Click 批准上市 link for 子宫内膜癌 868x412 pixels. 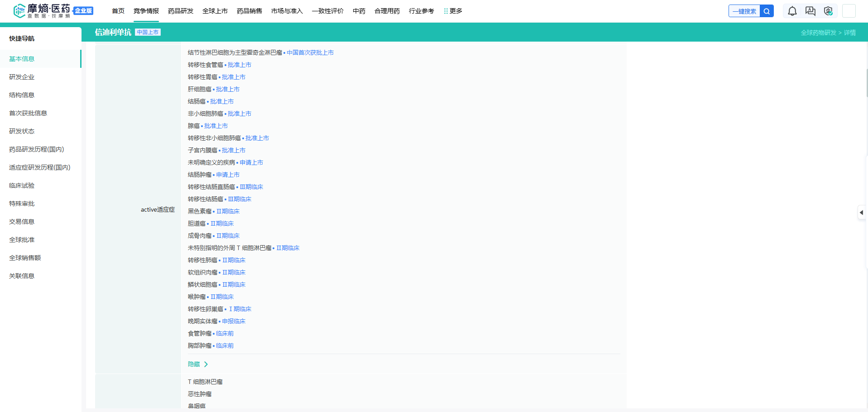click(234, 150)
